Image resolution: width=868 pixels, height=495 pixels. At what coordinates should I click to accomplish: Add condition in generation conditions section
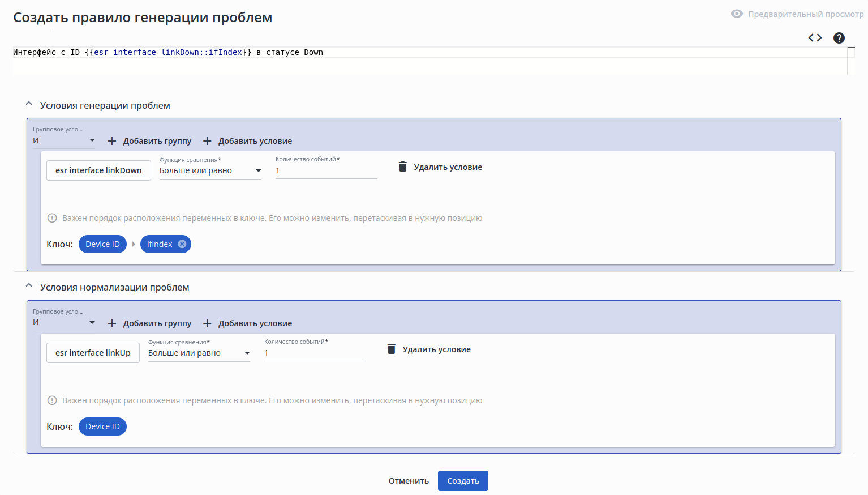click(x=248, y=141)
